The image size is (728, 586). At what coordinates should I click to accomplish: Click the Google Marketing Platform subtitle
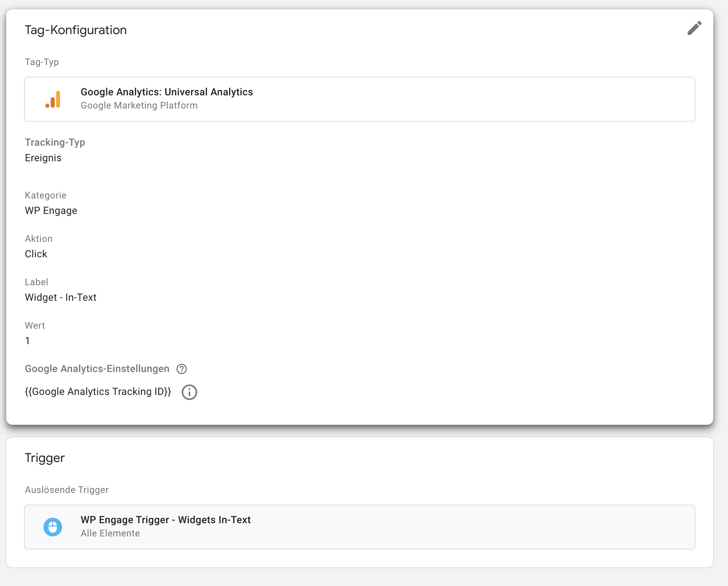pos(139,105)
